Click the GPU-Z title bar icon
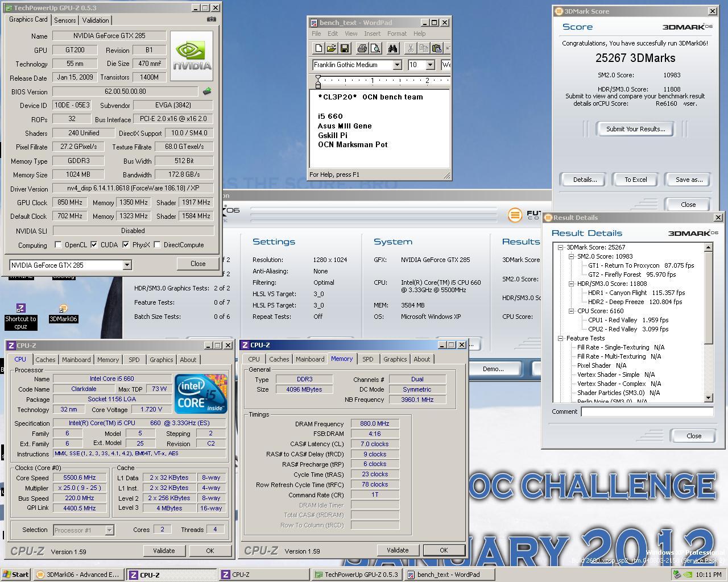The height and width of the screenshot is (582, 728). pyautogui.click(x=9, y=8)
